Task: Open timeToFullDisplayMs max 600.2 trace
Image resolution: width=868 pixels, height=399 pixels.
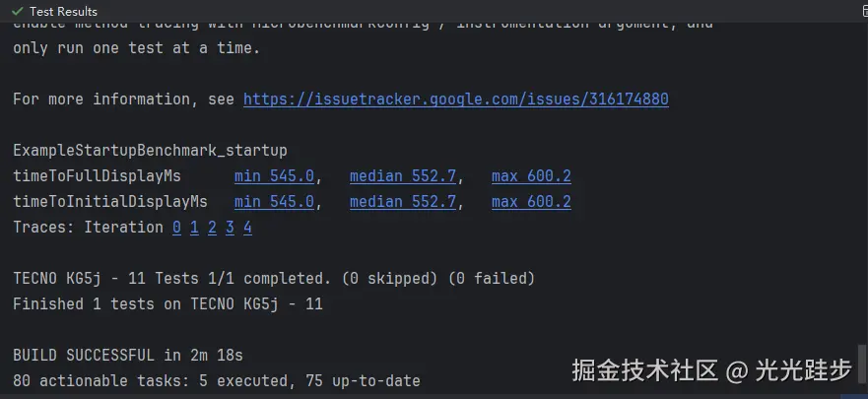Action: pyautogui.click(x=531, y=176)
